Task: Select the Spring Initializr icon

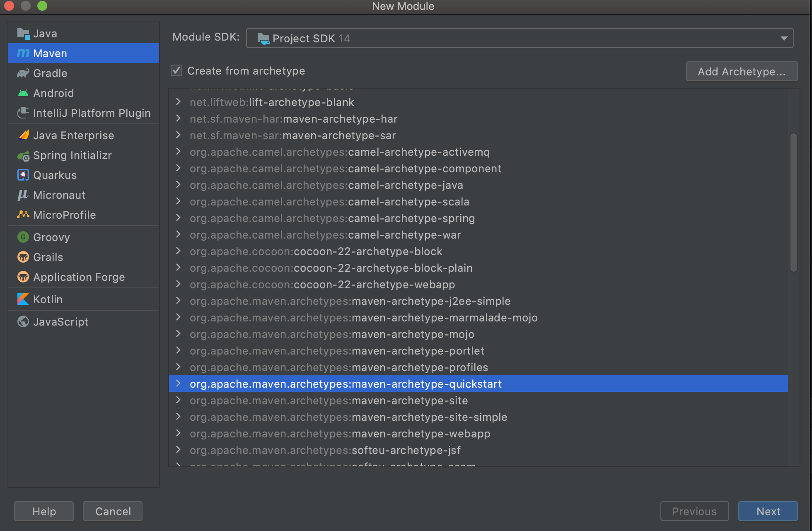Action: 23,155
